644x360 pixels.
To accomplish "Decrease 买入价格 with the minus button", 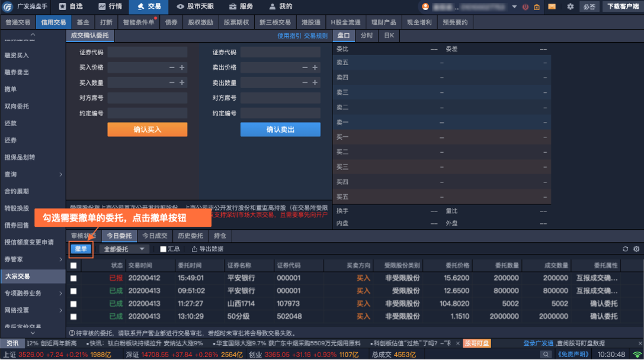I will 172,67.
